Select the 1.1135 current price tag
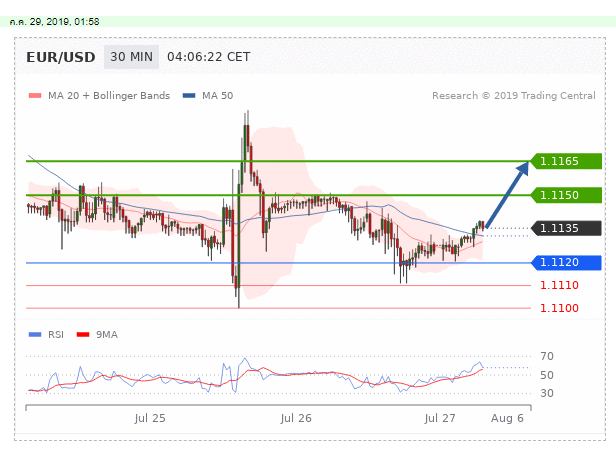This screenshot has height=459, width=616. 566,228
